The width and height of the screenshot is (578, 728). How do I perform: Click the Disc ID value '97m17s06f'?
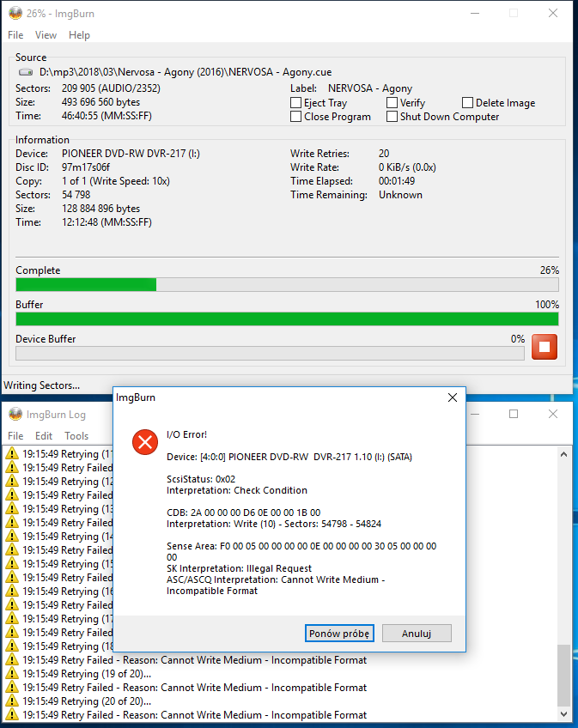(x=86, y=167)
